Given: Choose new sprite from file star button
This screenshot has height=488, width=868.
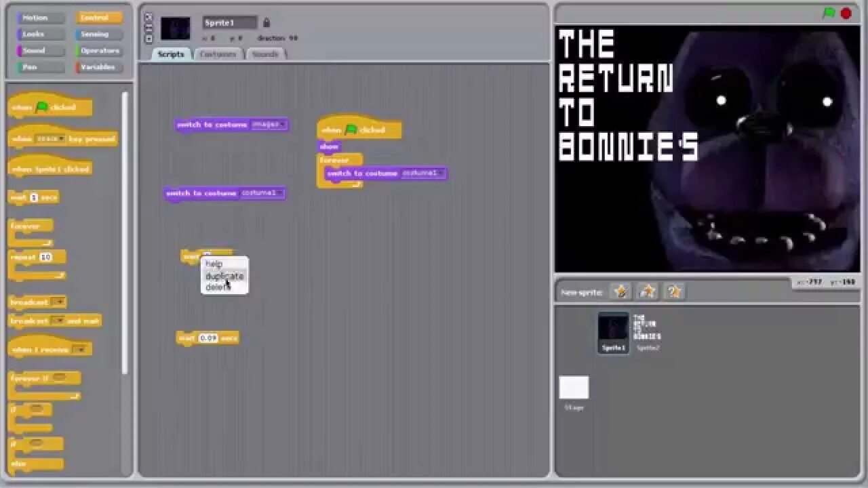Looking at the screenshot, I should coord(648,291).
